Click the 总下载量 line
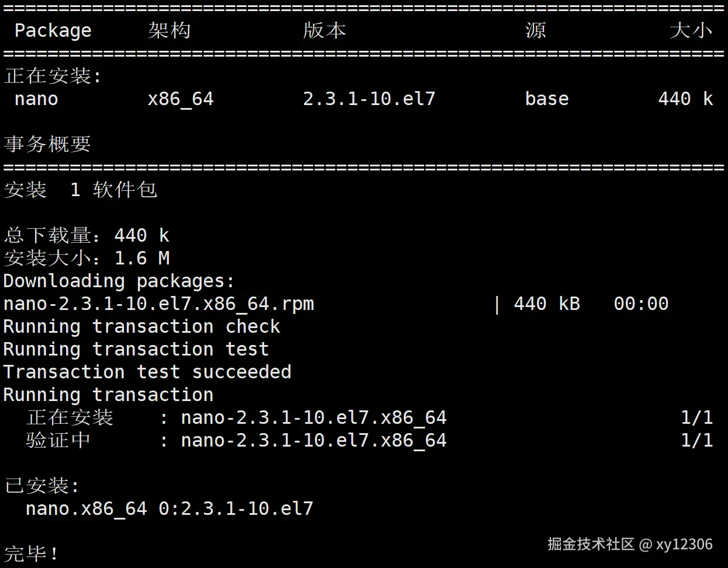The width and height of the screenshot is (728, 568). coord(86,235)
